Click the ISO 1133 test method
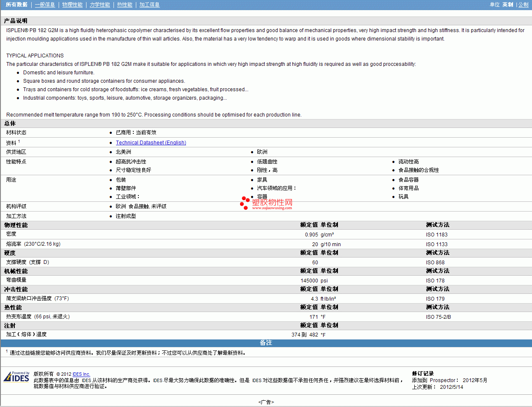Screen dimensions: 532x407 coord(437,244)
